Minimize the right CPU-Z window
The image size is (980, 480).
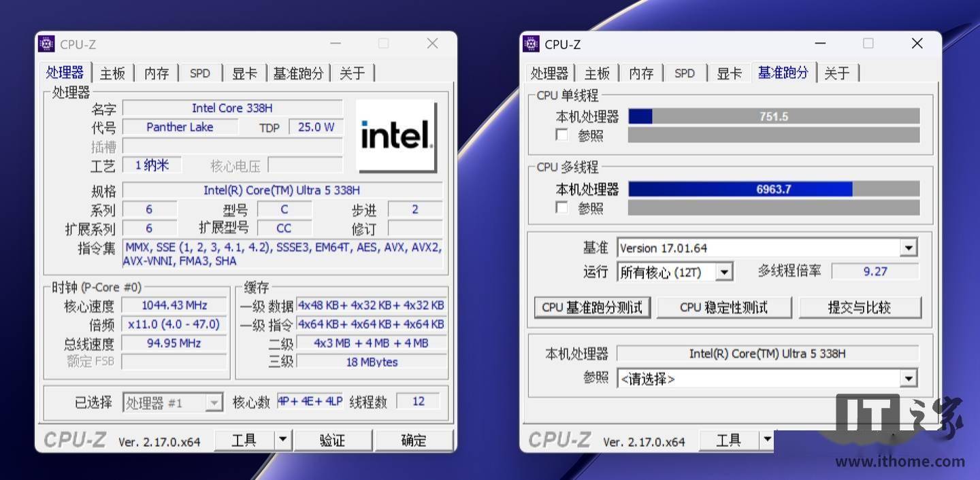(821, 44)
